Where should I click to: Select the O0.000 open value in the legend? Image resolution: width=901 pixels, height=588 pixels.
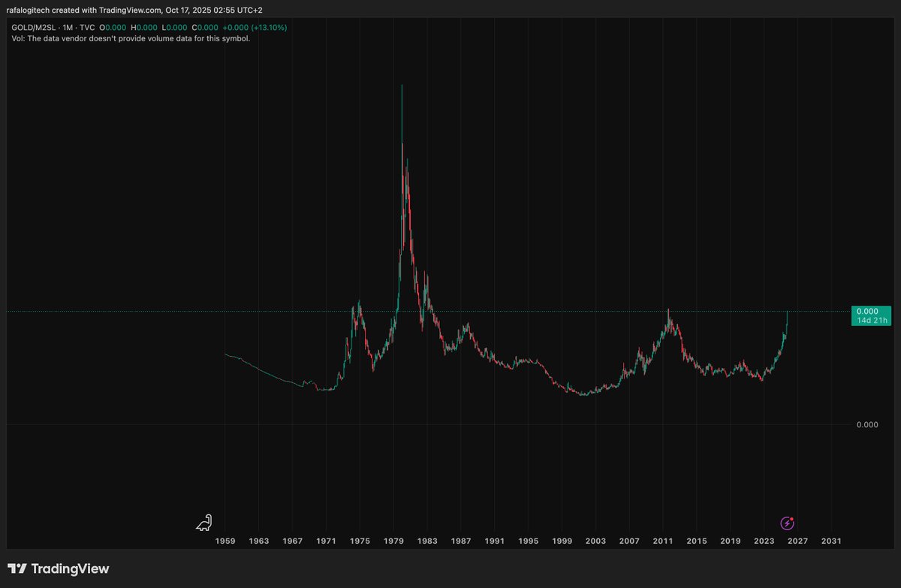coord(111,26)
